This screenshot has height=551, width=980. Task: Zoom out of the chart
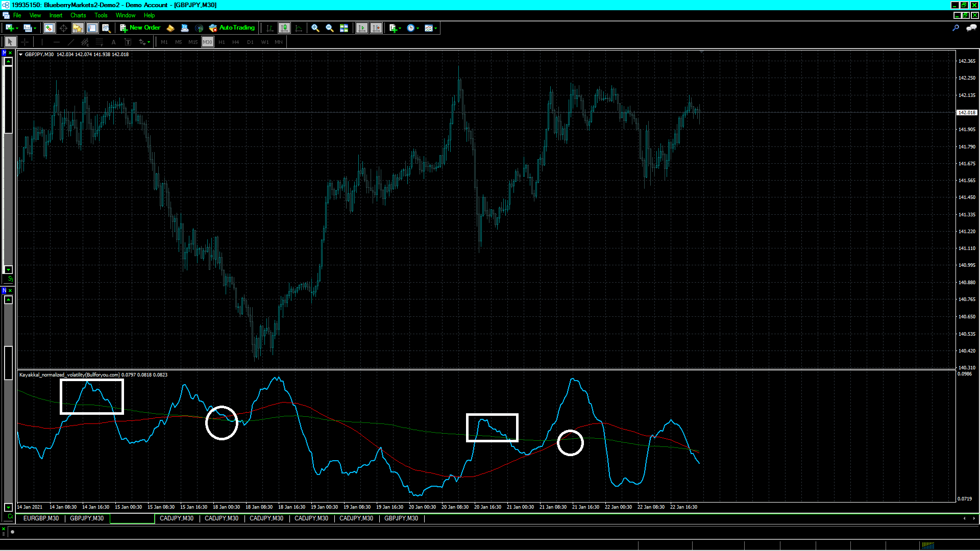pyautogui.click(x=330, y=28)
